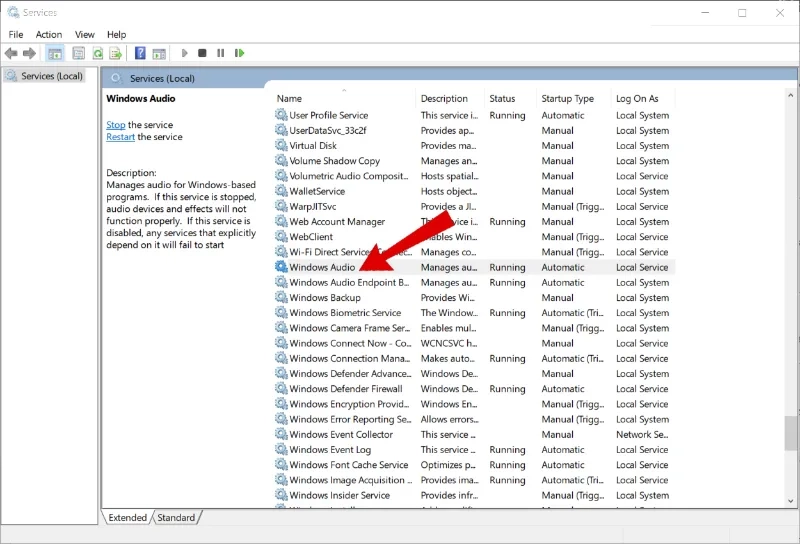Select the Windows Image Acquisition row

click(x=474, y=480)
